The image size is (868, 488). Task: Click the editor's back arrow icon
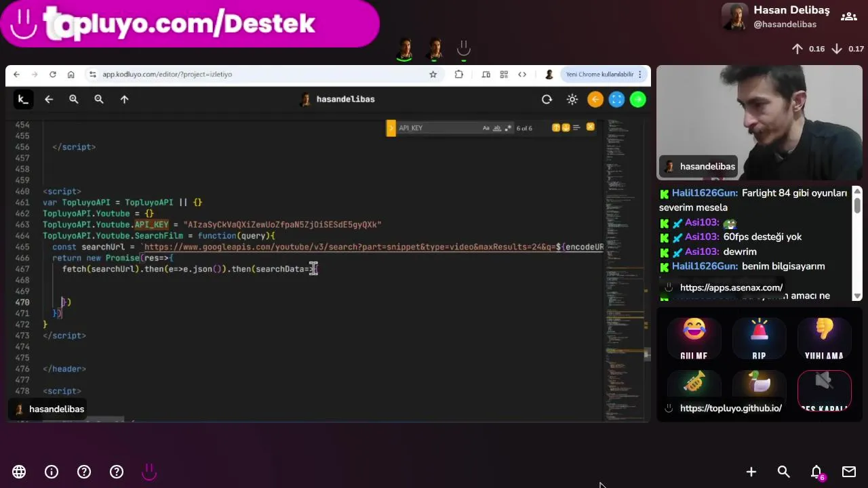pos(49,100)
